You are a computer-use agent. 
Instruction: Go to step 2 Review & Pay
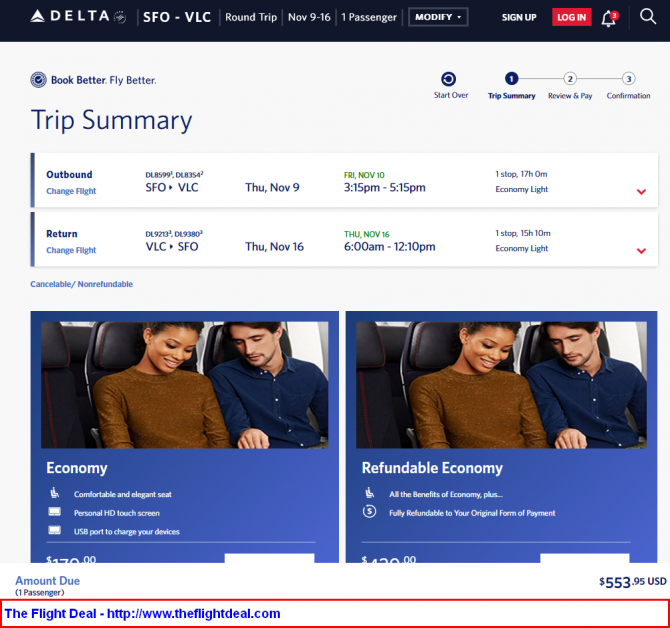tap(570, 86)
